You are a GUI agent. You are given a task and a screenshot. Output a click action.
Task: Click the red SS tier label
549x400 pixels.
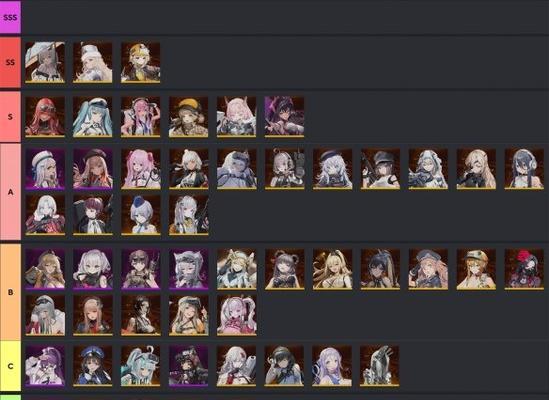click(10, 63)
